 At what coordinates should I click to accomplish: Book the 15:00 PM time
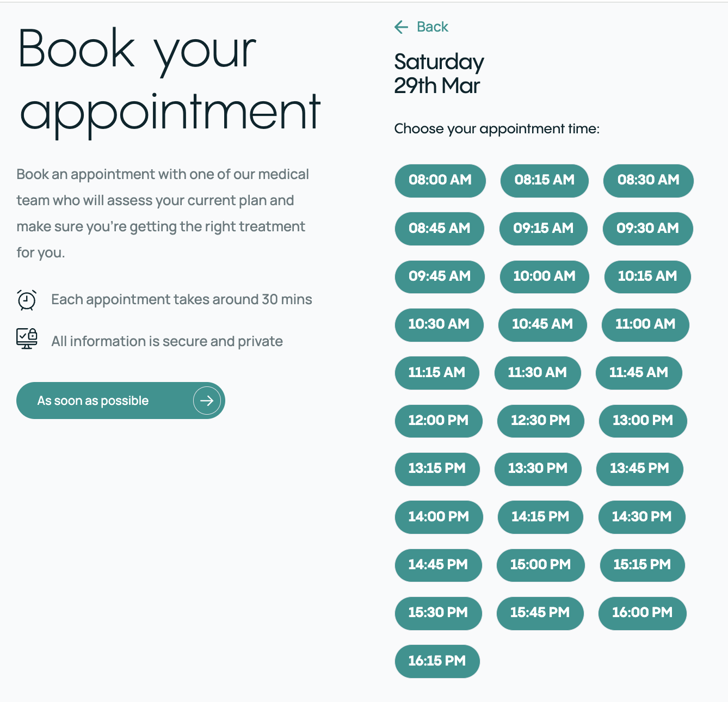[541, 565]
